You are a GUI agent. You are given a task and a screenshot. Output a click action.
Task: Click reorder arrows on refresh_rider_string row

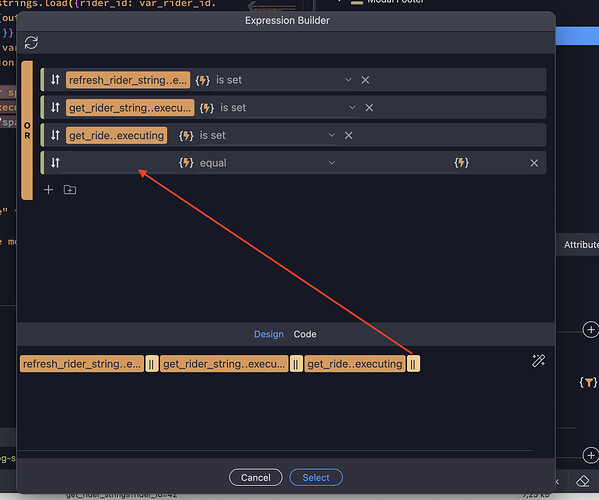coord(55,80)
